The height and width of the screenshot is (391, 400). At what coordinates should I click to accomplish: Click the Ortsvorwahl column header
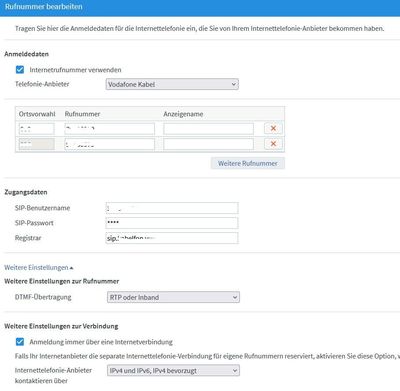(x=37, y=114)
